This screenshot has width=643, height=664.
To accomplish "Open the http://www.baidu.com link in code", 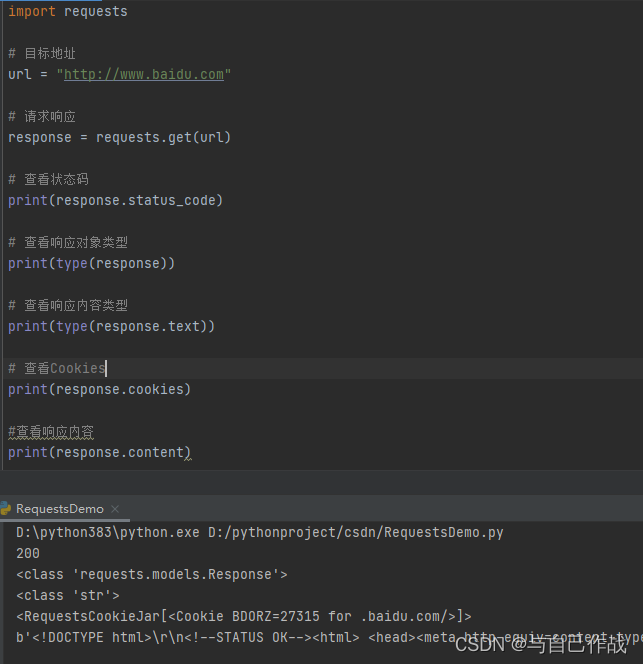I will [x=144, y=75].
